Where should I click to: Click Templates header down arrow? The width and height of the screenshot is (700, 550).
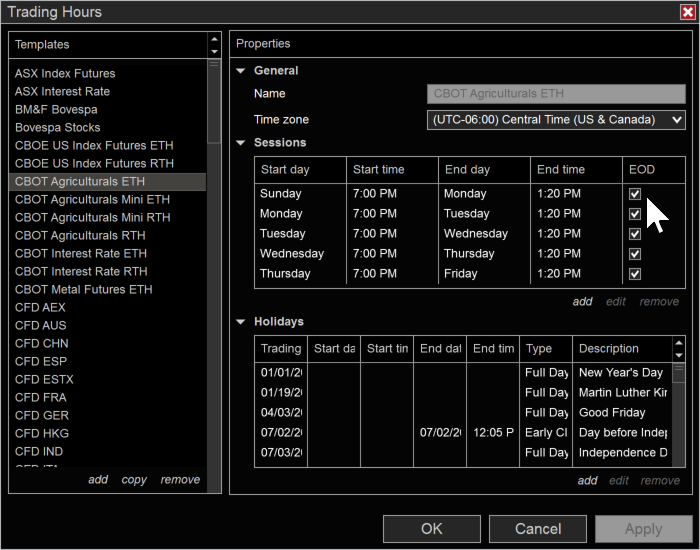click(214, 51)
